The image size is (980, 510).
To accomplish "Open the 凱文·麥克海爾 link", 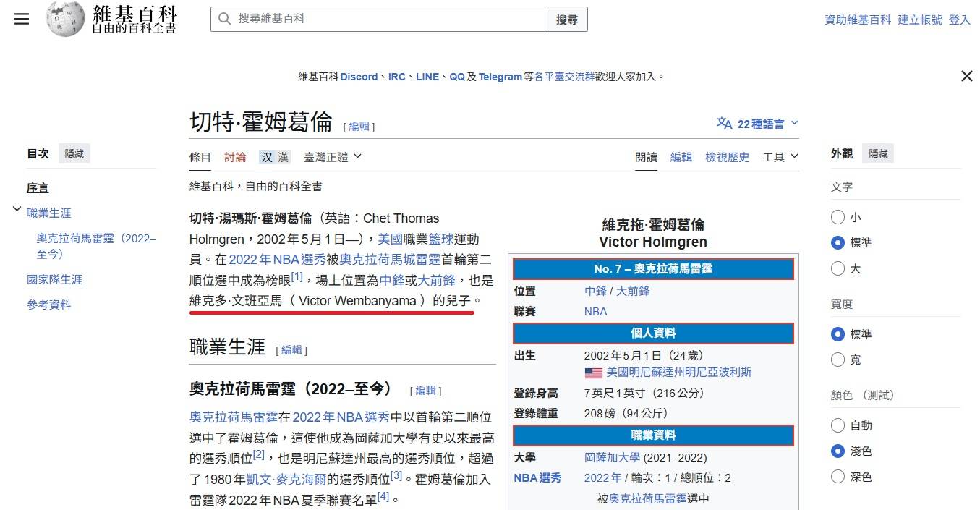I will click(x=286, y=479).
